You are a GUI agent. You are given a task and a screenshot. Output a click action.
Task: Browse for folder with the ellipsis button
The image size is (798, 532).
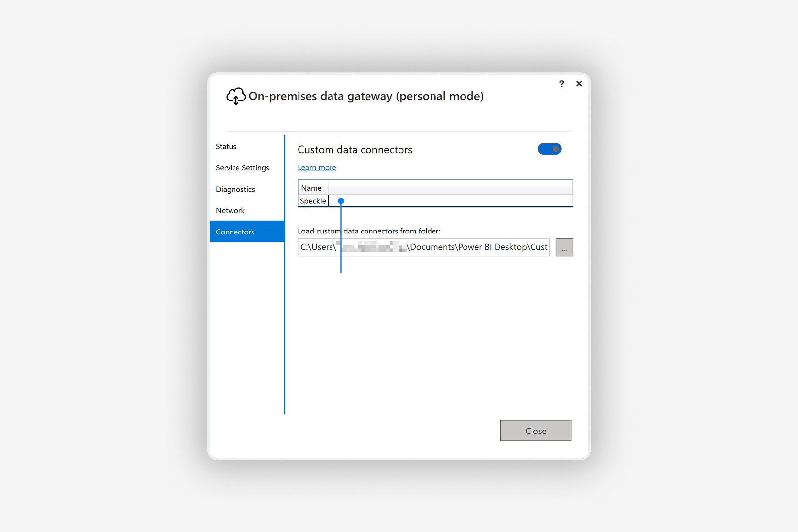tap(565, 247)
